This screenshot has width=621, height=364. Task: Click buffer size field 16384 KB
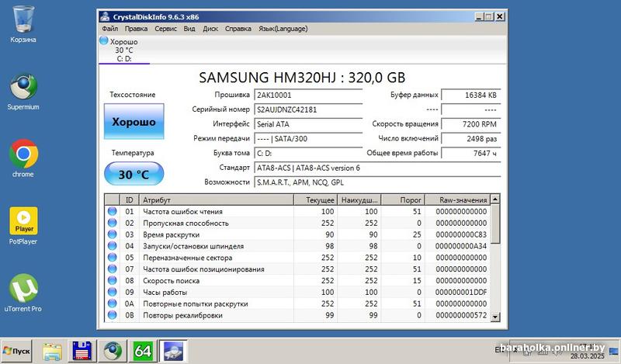pyautogui.click(x=471, y=95)
